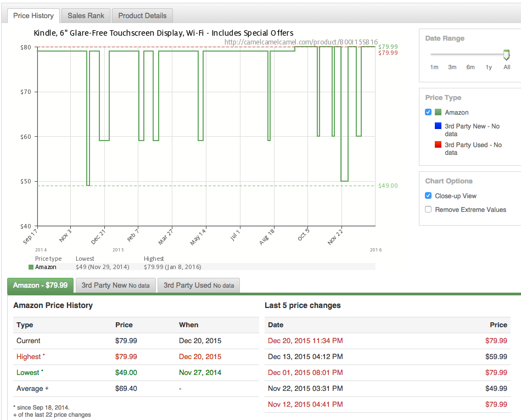Click the Sep 17 x-axis label
521x420 pixels.
[30, 236]
